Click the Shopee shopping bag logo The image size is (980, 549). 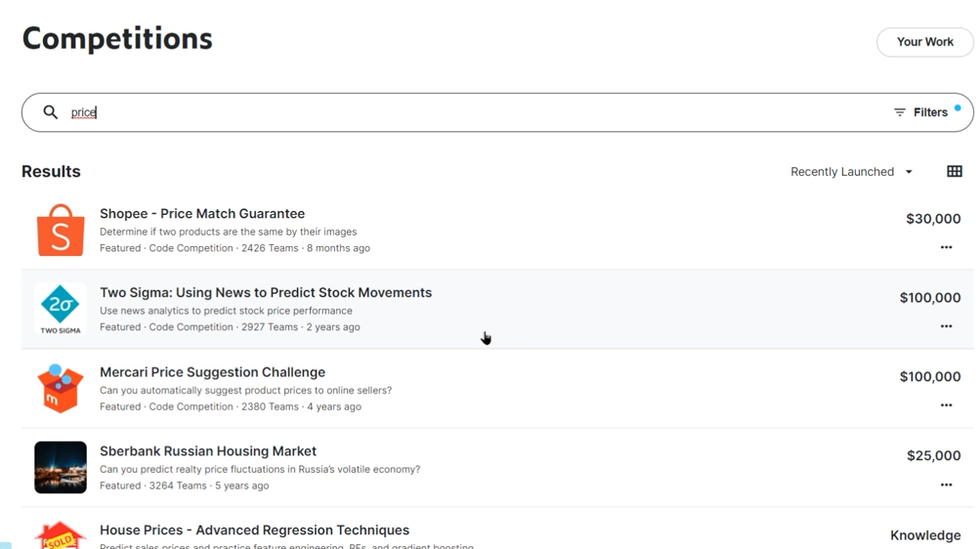pos(61,231)
